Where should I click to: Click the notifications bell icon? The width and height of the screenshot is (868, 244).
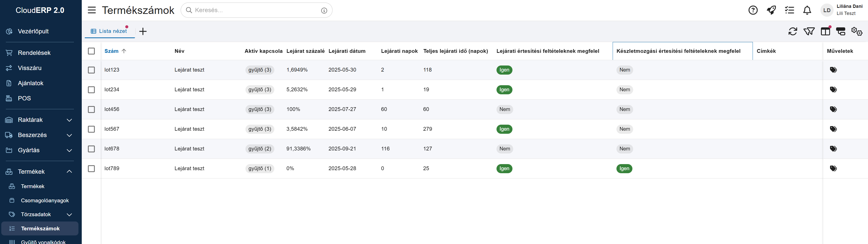click(807, 10)
